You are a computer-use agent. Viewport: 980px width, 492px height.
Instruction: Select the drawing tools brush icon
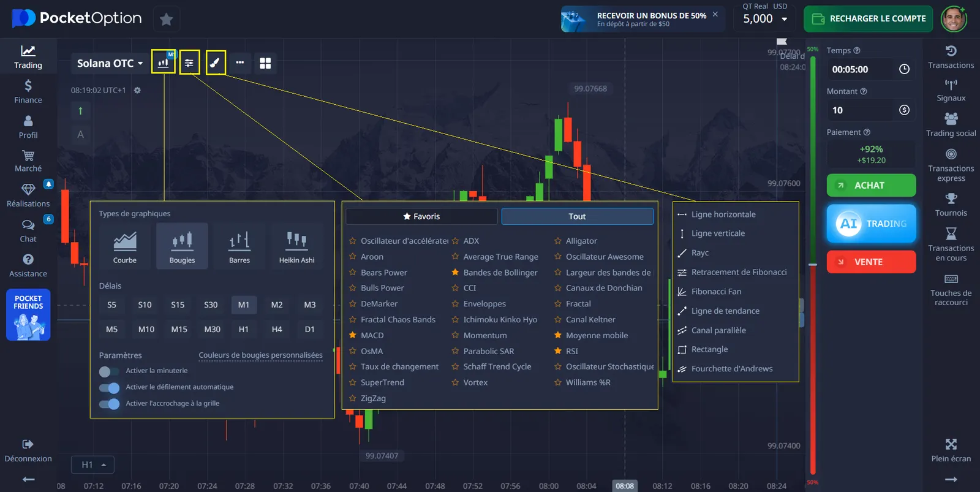215,62
